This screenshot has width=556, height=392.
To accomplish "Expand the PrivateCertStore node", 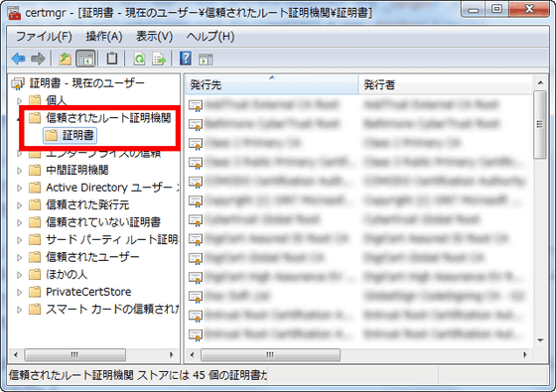I will tap(20, 292).
